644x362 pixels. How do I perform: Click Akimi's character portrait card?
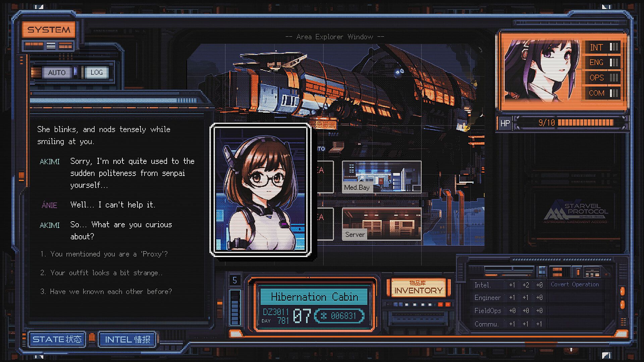click(x=260, y=190)
